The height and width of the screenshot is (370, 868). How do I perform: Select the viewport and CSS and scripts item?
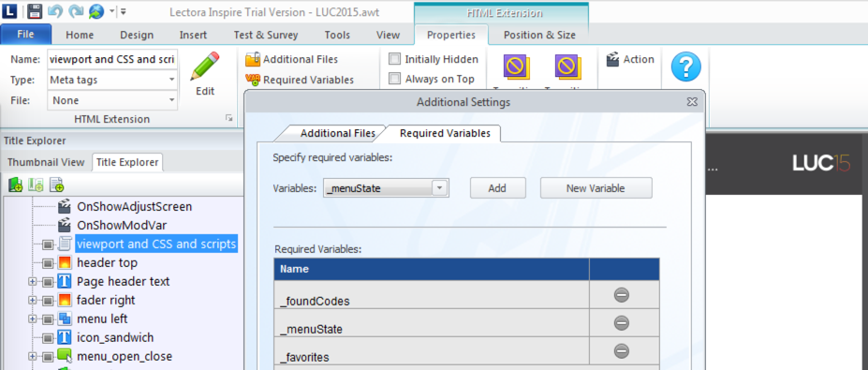156,244
